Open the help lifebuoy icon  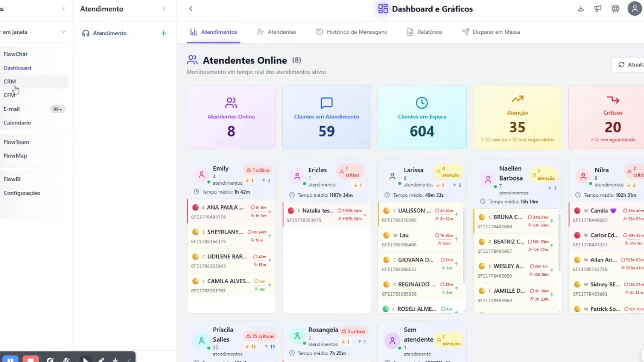pyautogui.click(x=615, y=9)
